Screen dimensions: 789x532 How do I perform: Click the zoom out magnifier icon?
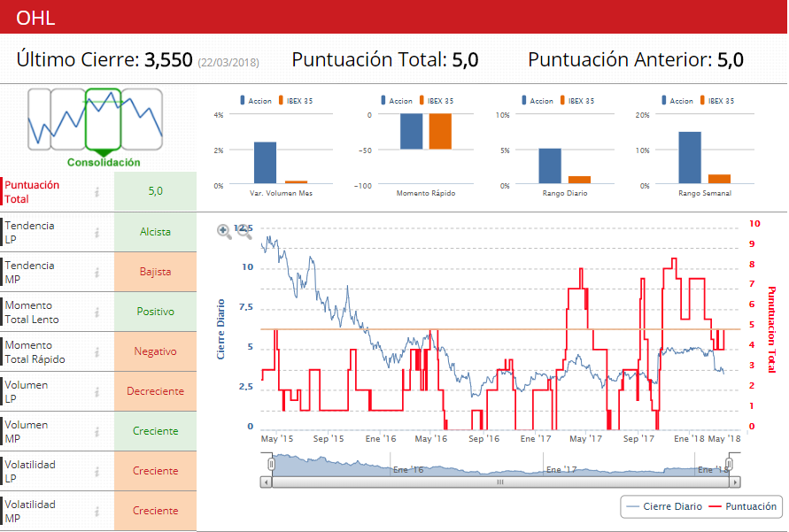point(244,231)
